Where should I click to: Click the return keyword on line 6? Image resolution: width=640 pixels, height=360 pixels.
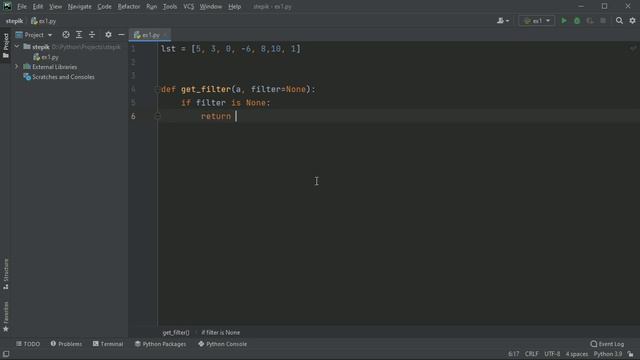coord(216,116)
